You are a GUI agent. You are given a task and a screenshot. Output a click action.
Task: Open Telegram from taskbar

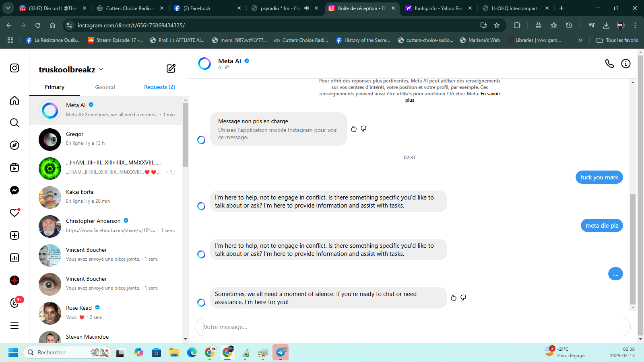click(x=281, y=353)
